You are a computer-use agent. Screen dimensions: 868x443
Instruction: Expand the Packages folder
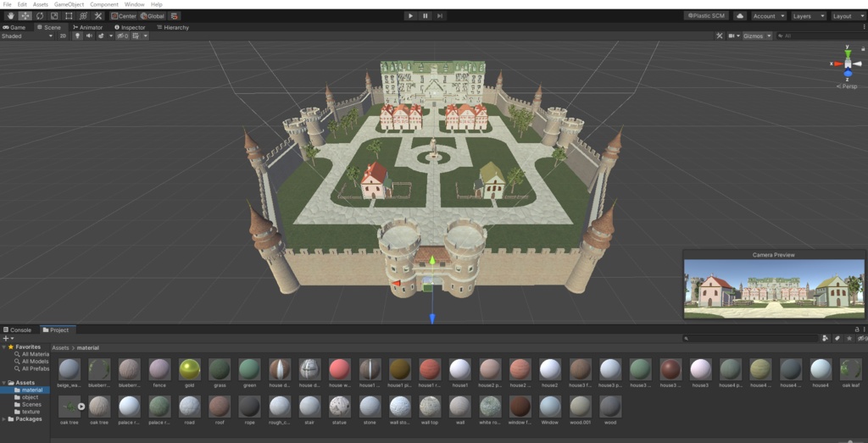coord(4,419)
